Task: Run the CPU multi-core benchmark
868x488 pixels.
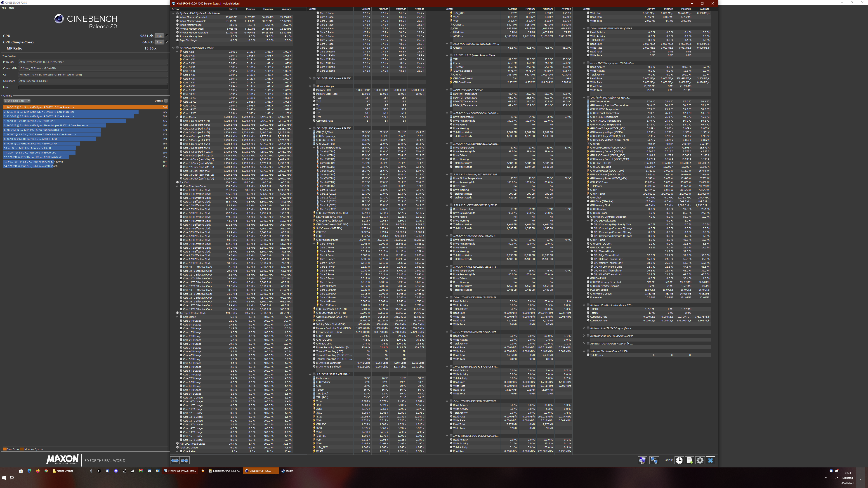Action: click(159, 36)
